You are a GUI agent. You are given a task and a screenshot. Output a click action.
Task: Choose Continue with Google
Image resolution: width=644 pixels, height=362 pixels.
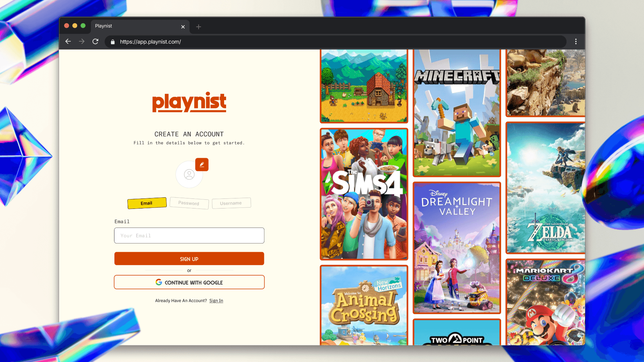[x=189, y=282]
